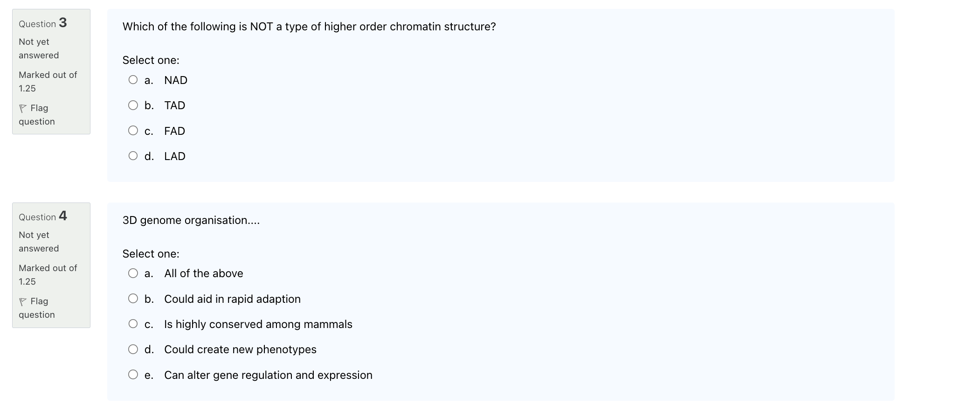Select 'Could aid in rapid adaption'

tap(133, 298)
